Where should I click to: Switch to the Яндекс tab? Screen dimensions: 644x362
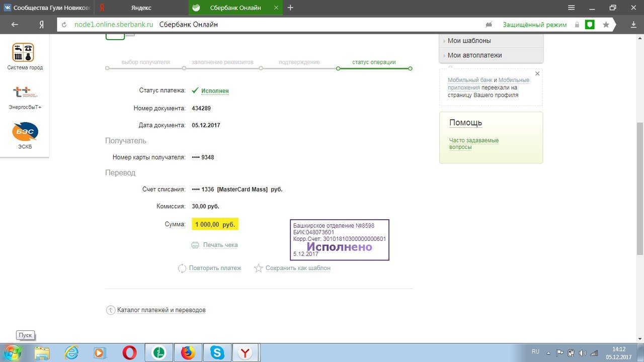click(141, 8)
